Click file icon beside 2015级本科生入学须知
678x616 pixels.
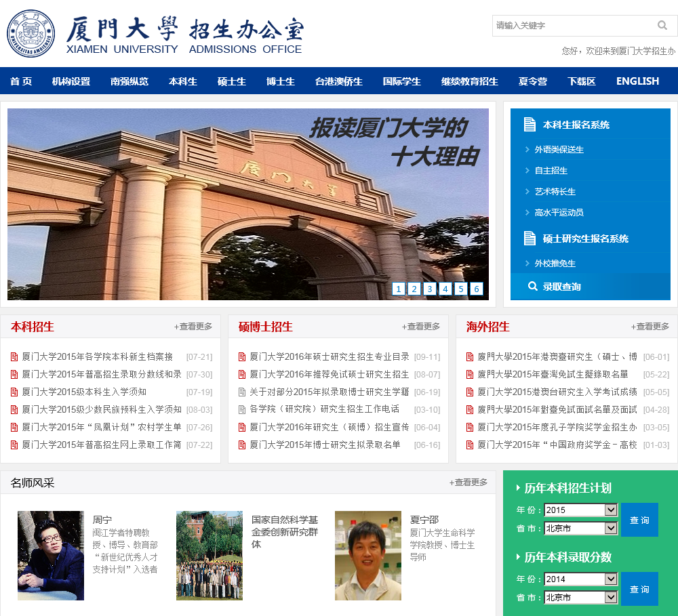pyautogui.click(x=14, y=392)
